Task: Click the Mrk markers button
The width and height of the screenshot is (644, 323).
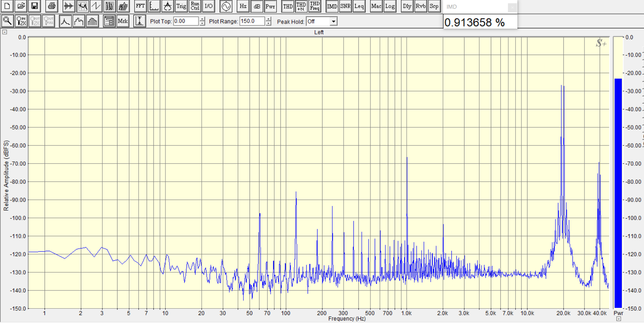Action: [x=123, y=21]
